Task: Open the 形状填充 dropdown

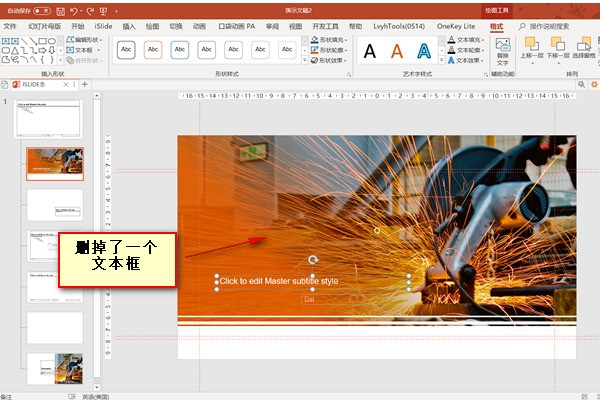Action: 328,40
